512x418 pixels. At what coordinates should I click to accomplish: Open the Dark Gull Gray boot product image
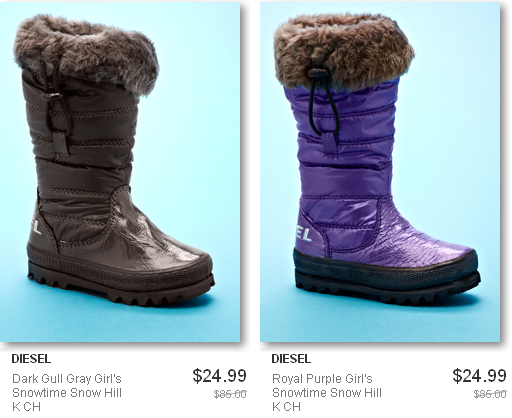(x=120, y=172)
